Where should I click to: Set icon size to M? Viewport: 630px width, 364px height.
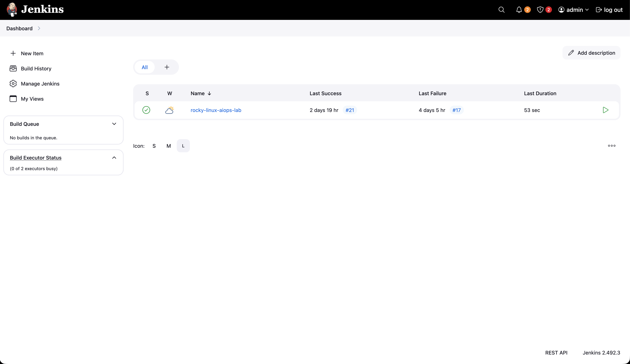[169, 146]
